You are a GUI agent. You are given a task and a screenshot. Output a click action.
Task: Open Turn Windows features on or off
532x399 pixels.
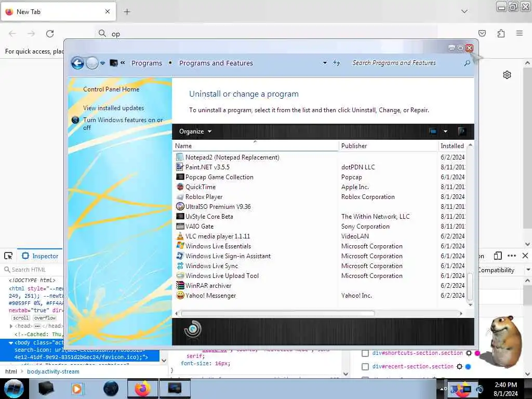click(123, 124)
